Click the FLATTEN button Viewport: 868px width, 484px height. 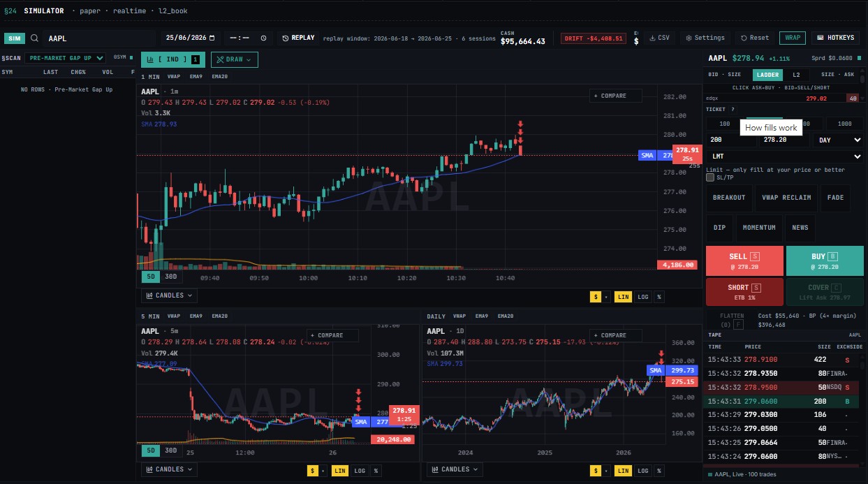pyautogui.click(x=731, y=319)
